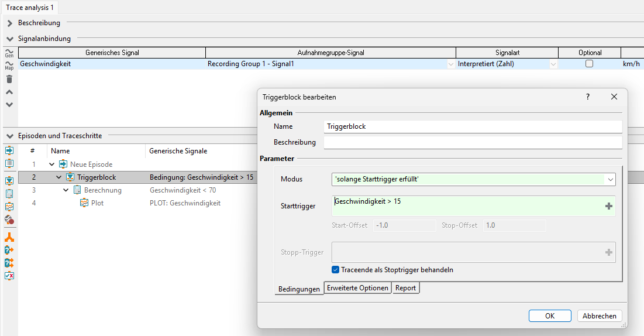Delete signal using the trash icon

click(x=9, y=79)
